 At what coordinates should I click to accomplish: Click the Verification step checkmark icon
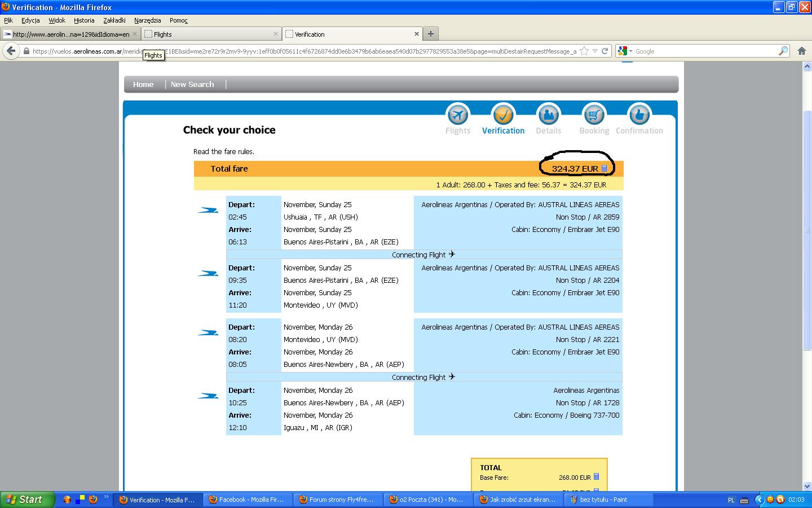tap(503, 115)
